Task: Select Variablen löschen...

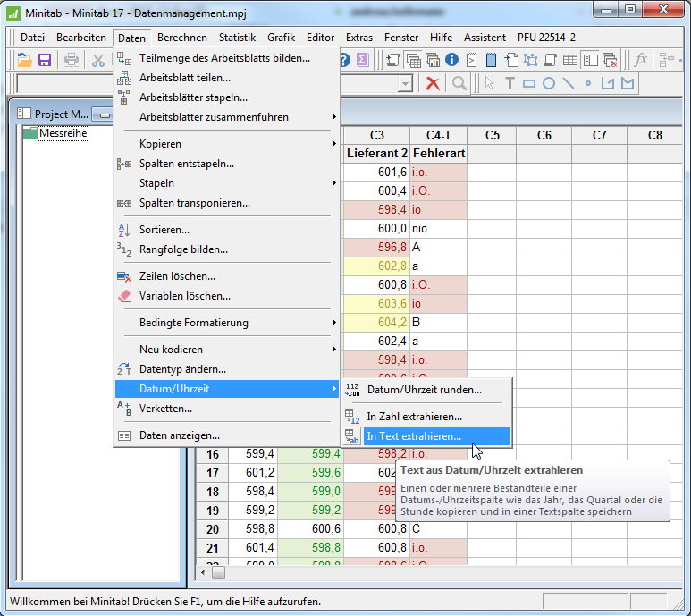Action: (x=227, y=296)
